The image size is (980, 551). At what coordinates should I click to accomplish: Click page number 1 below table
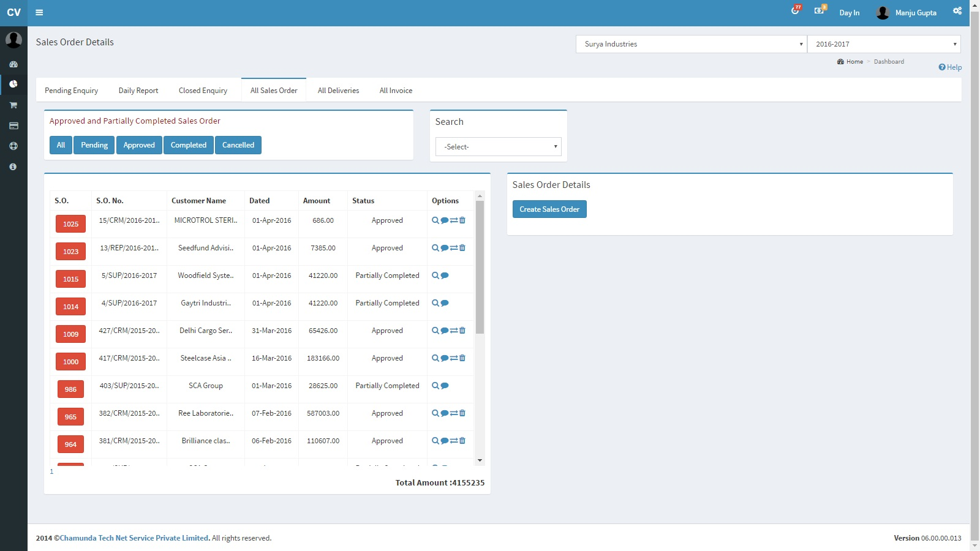(51, 471)
